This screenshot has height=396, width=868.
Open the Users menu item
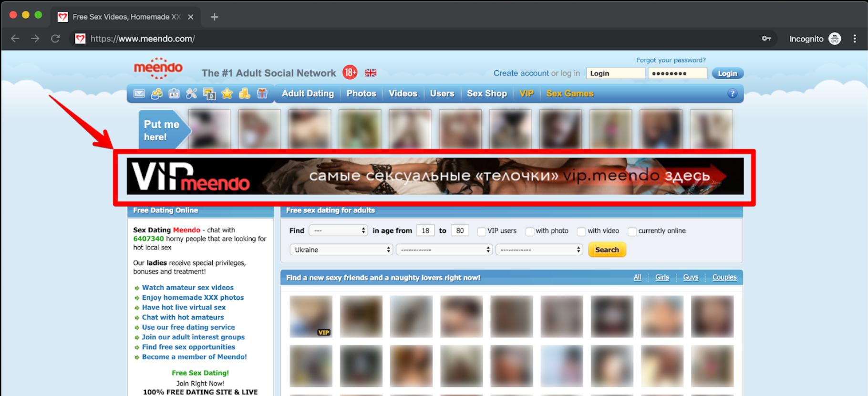point(442,94)
